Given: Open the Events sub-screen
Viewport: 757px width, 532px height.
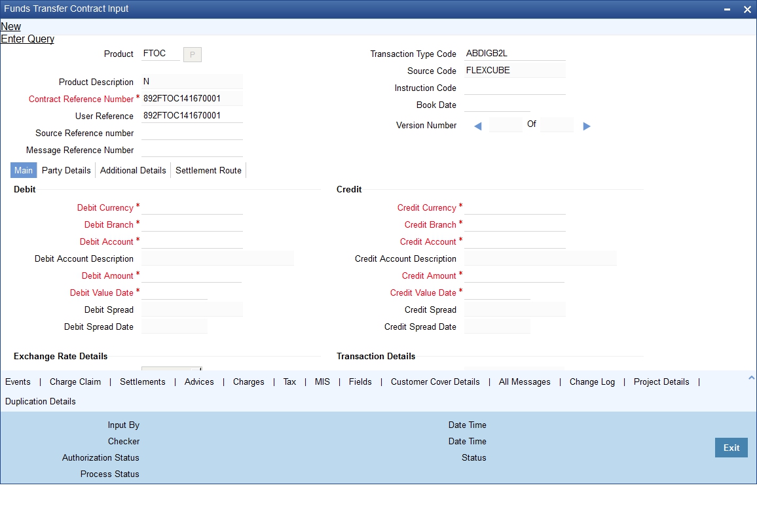Looking at the screenshot, I should click(x=18, y=382).
